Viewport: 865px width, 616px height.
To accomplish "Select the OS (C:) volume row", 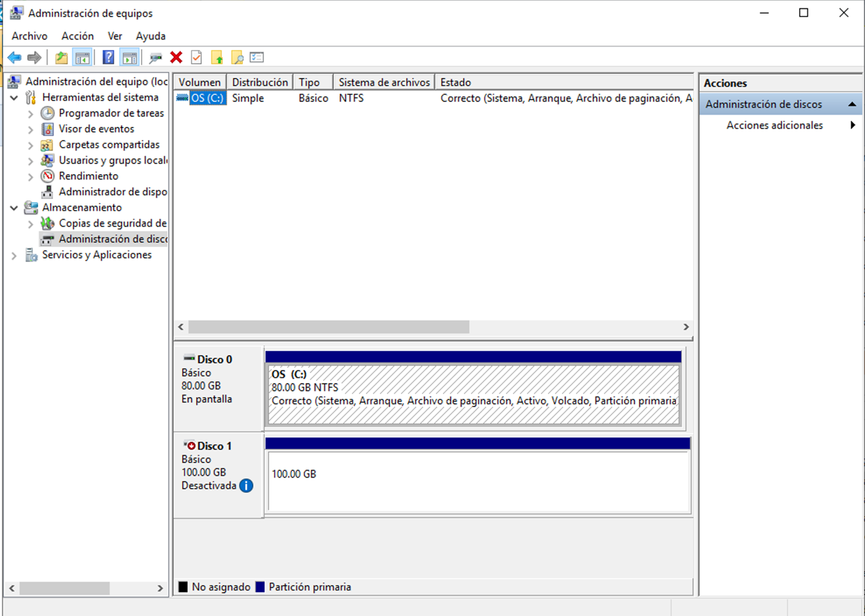I will (206, 97).
